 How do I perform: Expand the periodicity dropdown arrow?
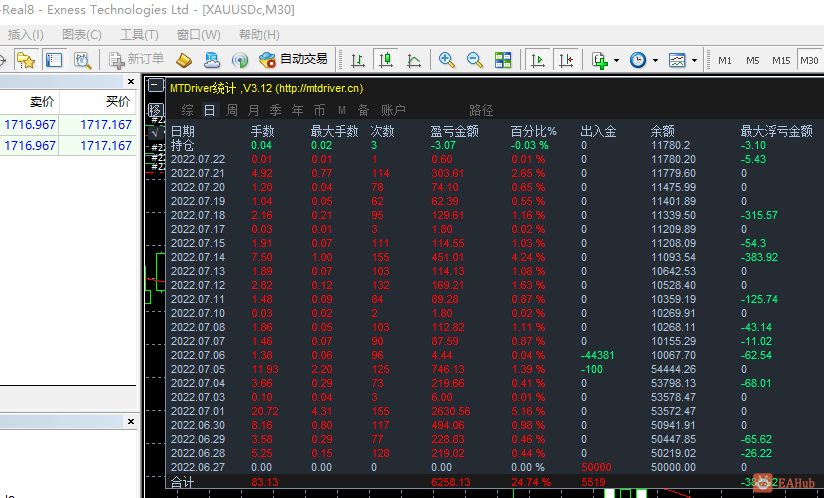coord(655,60)
